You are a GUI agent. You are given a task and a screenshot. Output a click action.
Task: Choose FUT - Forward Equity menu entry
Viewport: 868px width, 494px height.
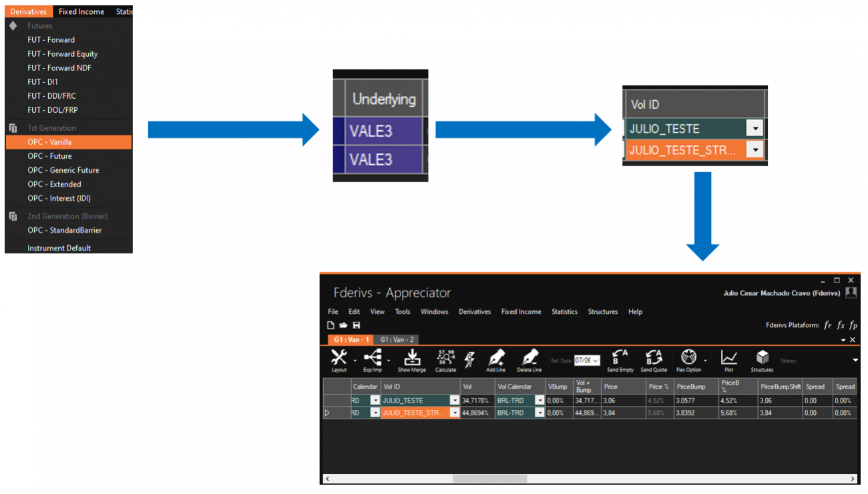63,54
